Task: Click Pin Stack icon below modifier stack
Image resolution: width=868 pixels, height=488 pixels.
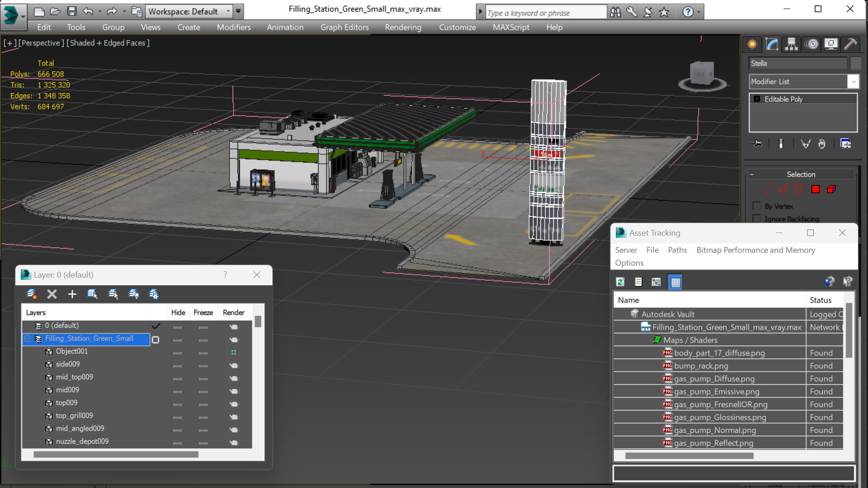Action: [757, 144]
